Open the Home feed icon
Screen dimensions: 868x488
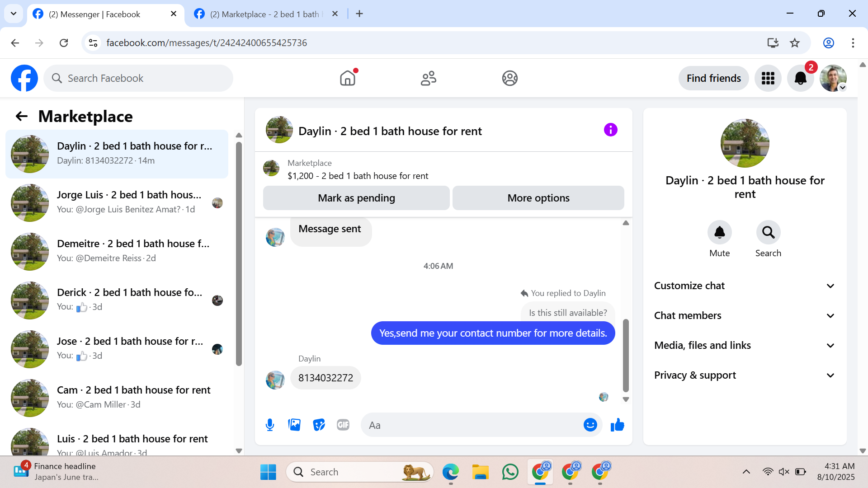[348, 78]
